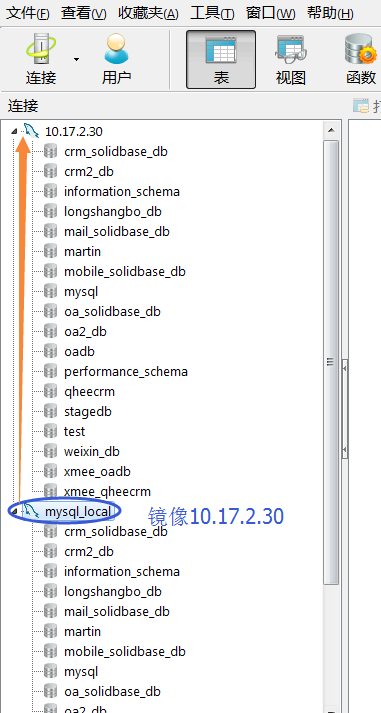Select oa2_db under 10.17.2.30
Screen dimensions: 381x713
(x=85, y=331)
